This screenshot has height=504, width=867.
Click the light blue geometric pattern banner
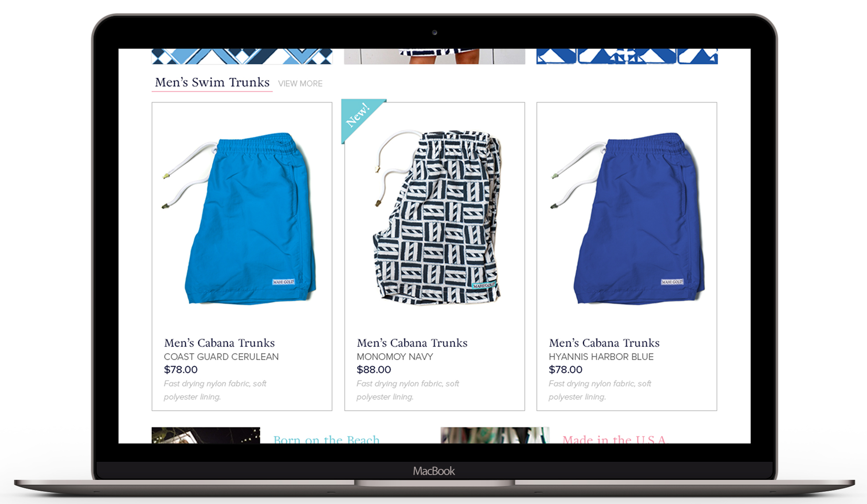pyautogui.click(x=242, y=57)
